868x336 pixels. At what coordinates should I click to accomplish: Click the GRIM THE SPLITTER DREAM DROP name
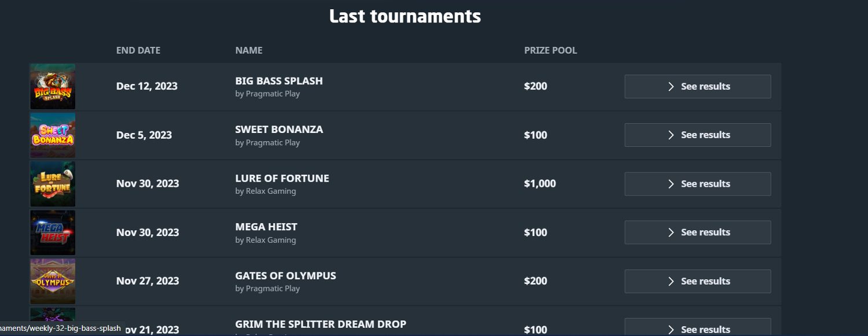(x=321, y=324)
